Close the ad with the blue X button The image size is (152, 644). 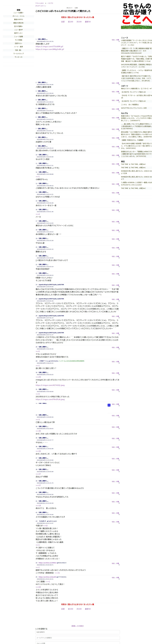pyautogui.click(x=109, y=405)
